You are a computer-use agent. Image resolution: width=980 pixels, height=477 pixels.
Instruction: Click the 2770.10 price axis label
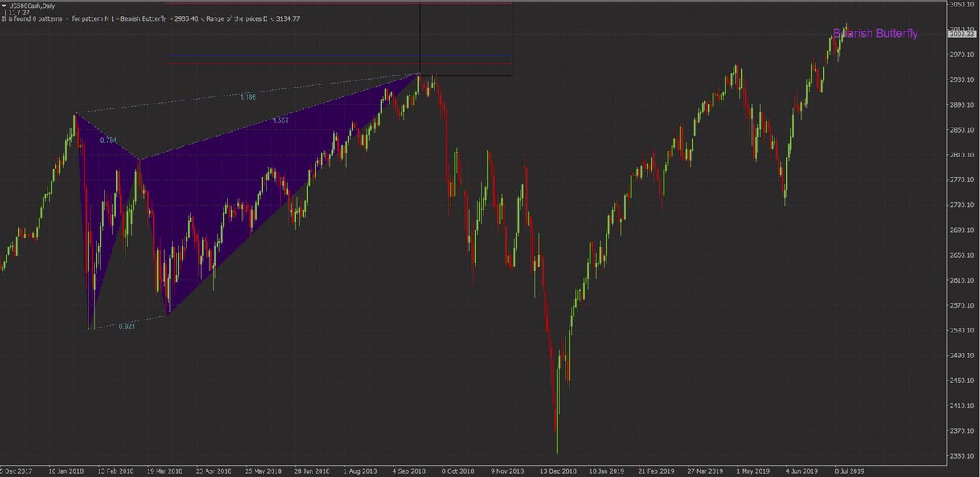pos(962,180)
